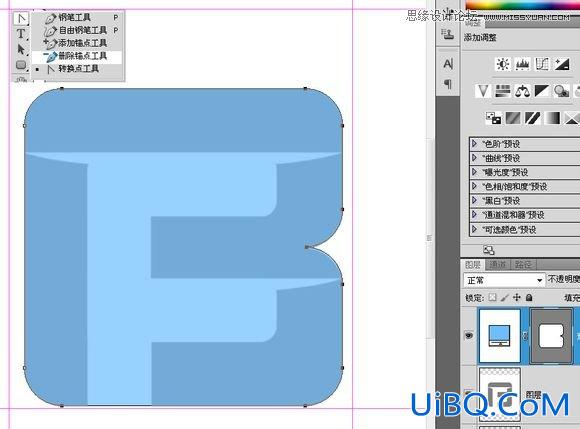Add an Exposure adjustment
This screenshot has height=429, width=580.
coord(562,64)
